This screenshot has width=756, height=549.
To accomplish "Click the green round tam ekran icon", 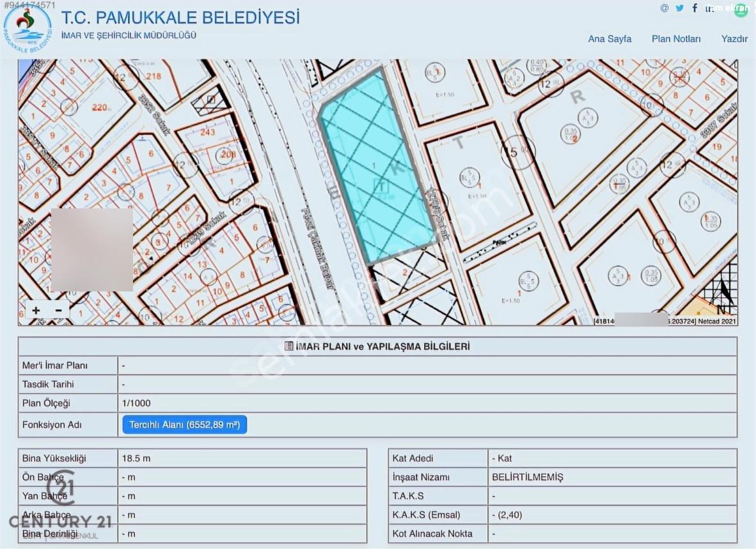I will click(x=741, y=10).
